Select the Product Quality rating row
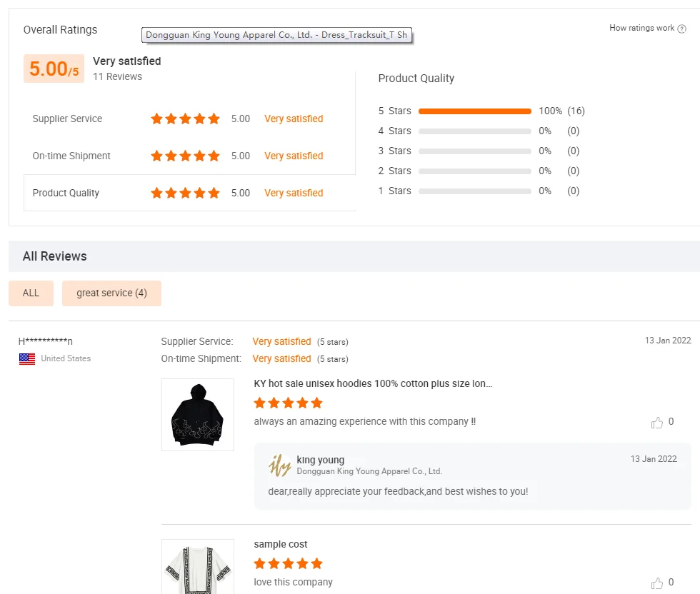The image size is (700, 594). [x=189, y=193]
